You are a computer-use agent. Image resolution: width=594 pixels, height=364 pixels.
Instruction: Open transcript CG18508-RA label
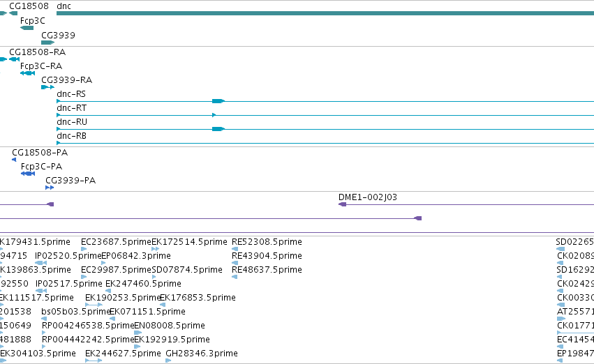[37, 52]
